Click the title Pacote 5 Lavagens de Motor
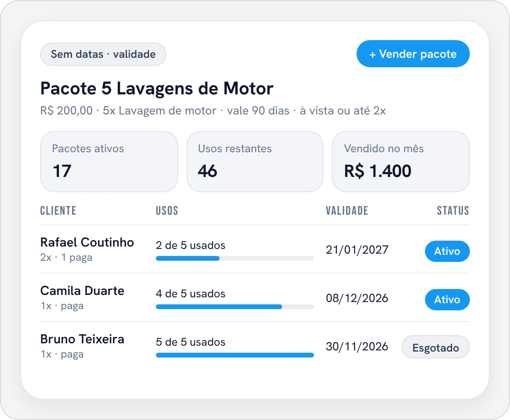This screenshot has width=510, height=420. click(x=157, y=89)
